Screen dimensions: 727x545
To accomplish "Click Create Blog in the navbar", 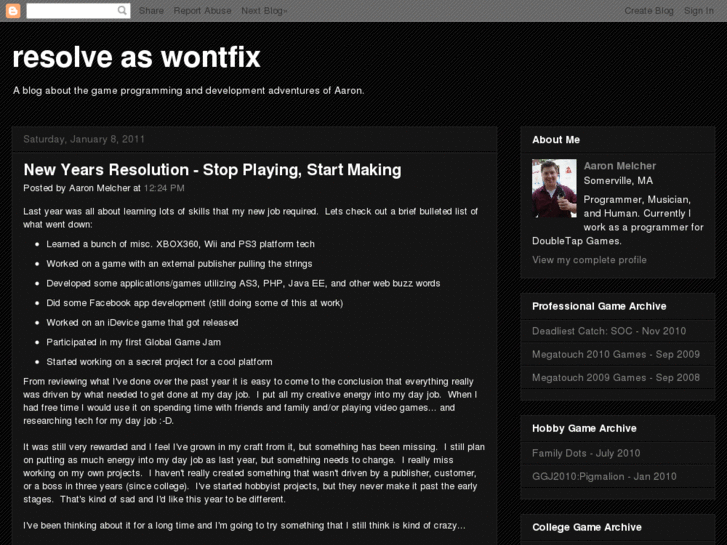I will [x=649, y=11].
